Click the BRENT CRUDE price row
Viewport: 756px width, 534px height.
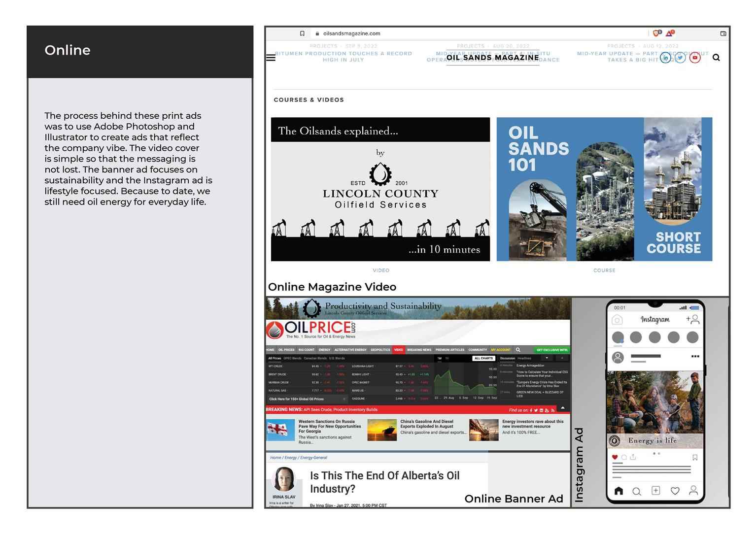[x=307, y=374]
